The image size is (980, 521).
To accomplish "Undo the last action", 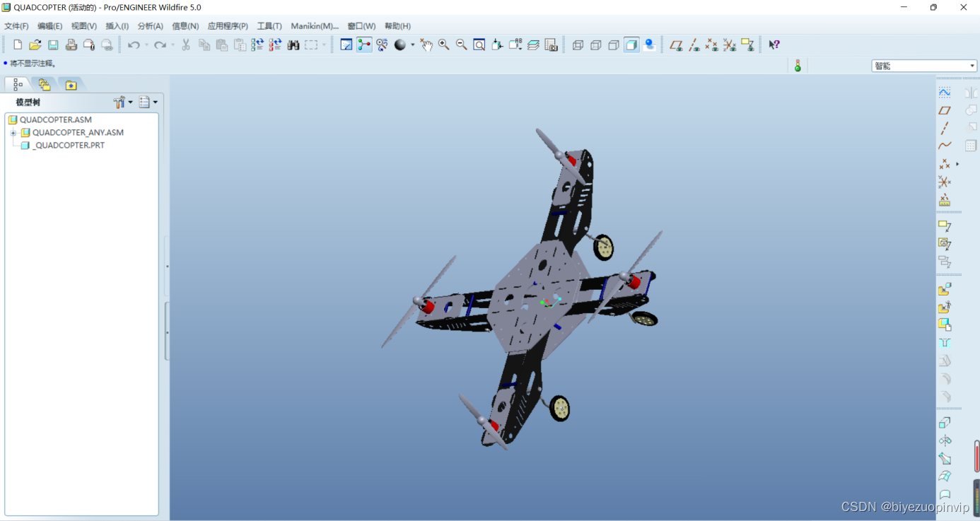I will pos(134,45).
